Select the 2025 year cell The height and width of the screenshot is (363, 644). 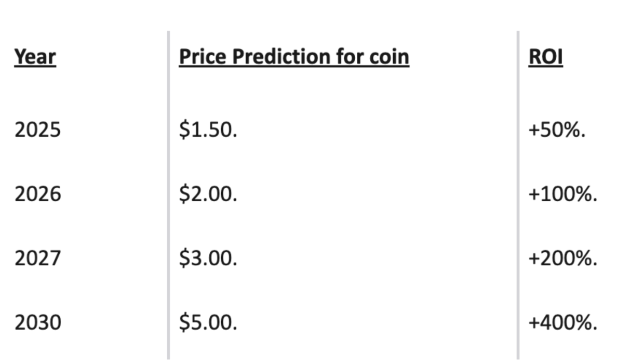pos(37,129)
